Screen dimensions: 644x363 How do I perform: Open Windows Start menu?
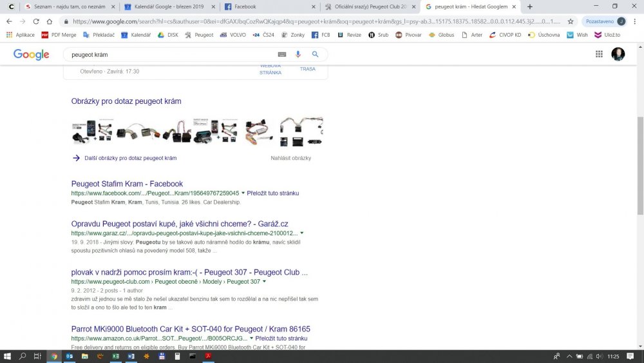(7, 356)
